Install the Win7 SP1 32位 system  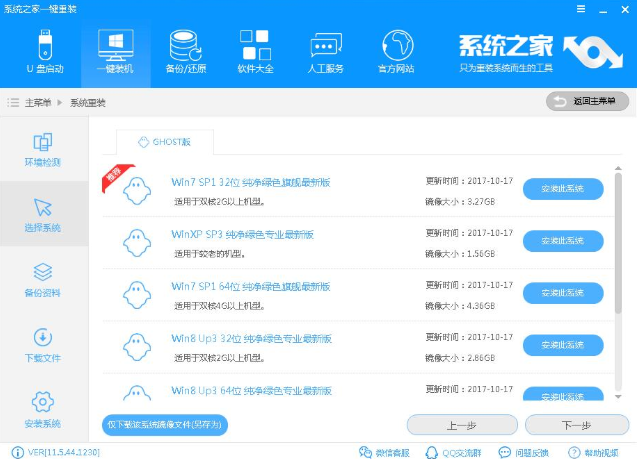pos(563,189)
